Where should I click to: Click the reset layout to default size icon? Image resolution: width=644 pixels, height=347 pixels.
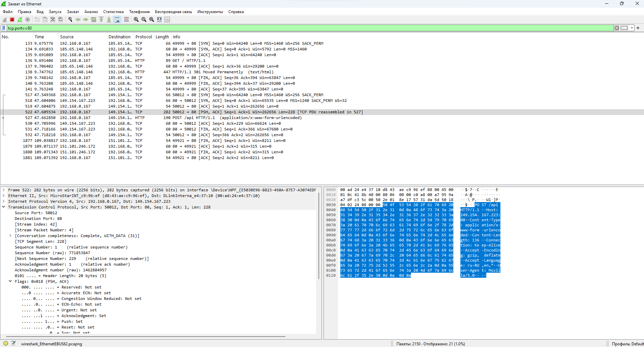[x=167, y=20]
